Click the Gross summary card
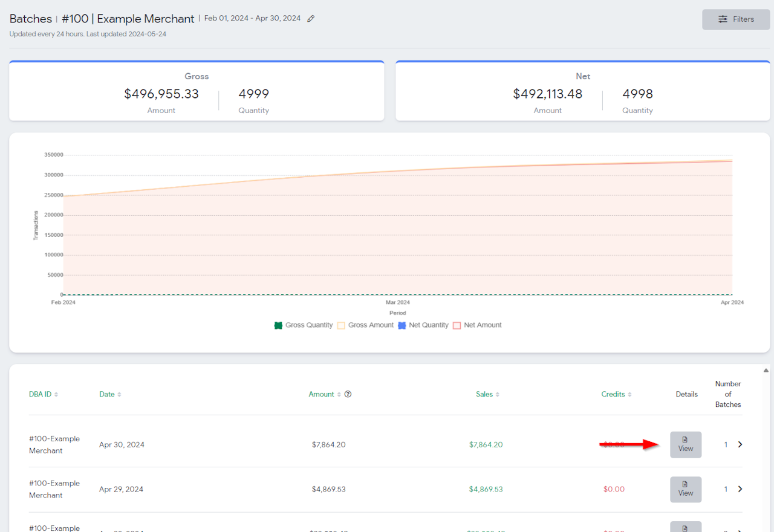774x532 pixels. [x=197, y=91]
